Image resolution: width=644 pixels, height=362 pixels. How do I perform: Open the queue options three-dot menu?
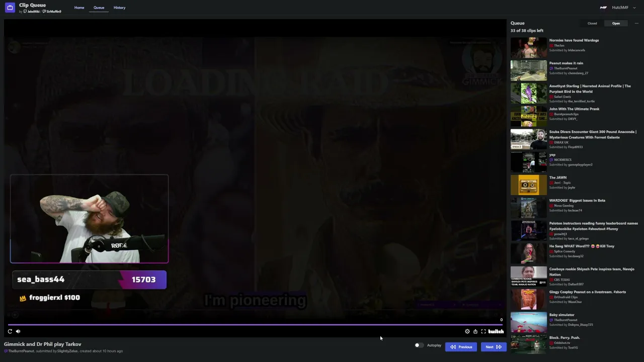click(x=636, y=23)
